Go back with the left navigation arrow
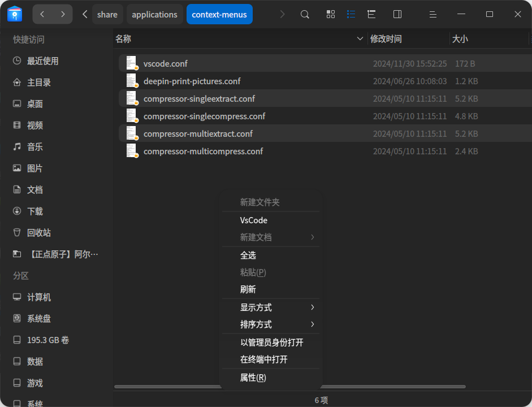 (42, 14)
